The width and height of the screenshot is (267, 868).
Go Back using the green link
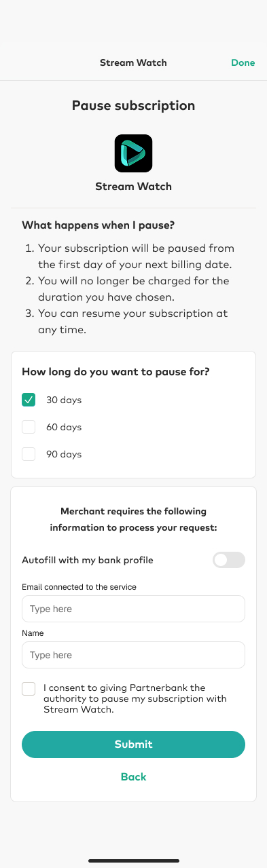tap(133, 777)
